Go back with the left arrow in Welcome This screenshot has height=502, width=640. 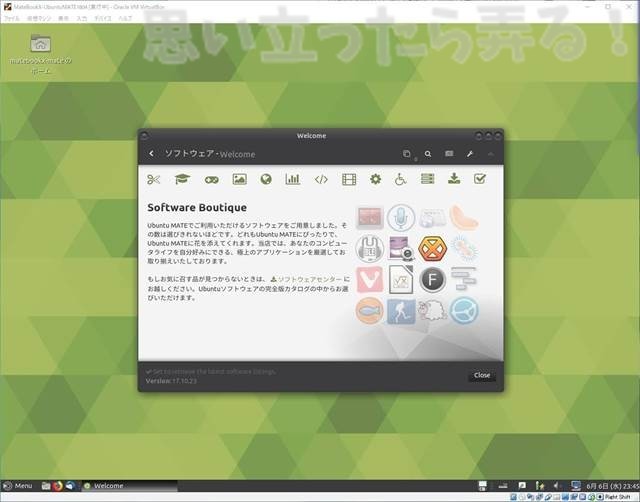click(x=151, y=153)
